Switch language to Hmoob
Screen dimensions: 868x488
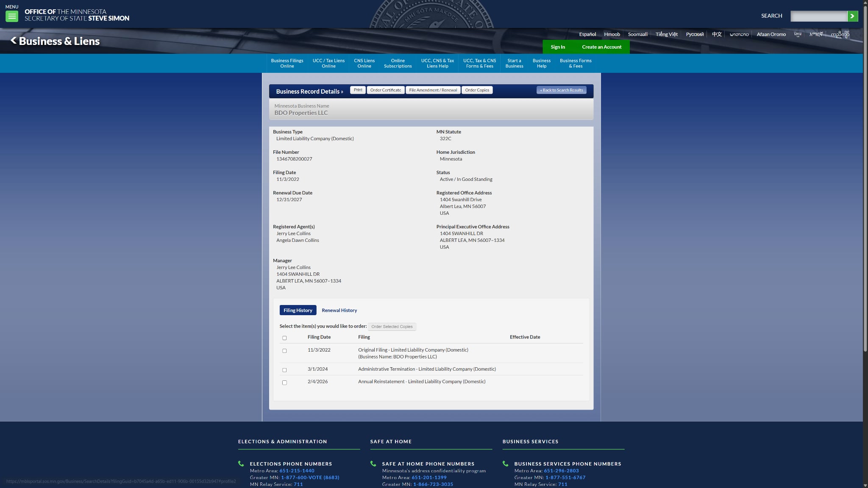point(612,34)
